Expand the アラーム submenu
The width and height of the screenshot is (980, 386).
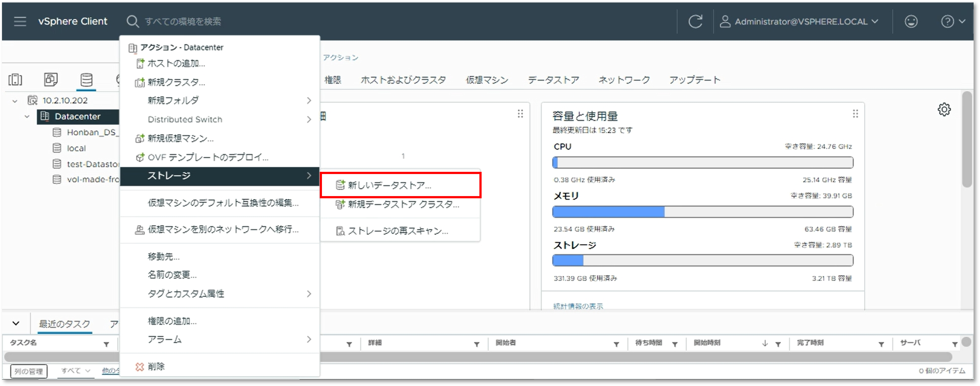[x=219, y=339]
